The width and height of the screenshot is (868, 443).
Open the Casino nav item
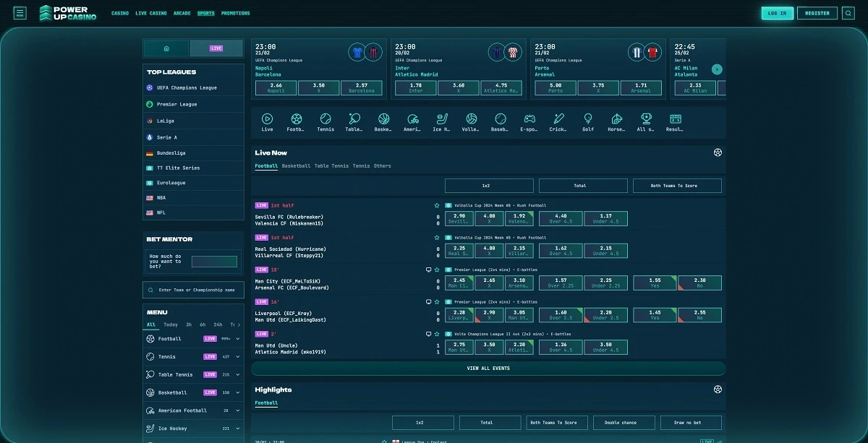pyautogui.click(x=120, y=13)
